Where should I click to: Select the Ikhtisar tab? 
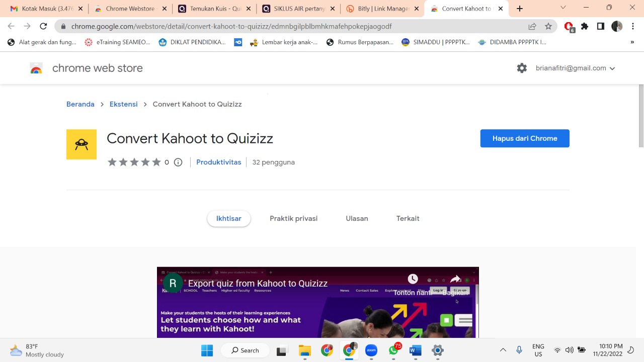coord(229,218)
